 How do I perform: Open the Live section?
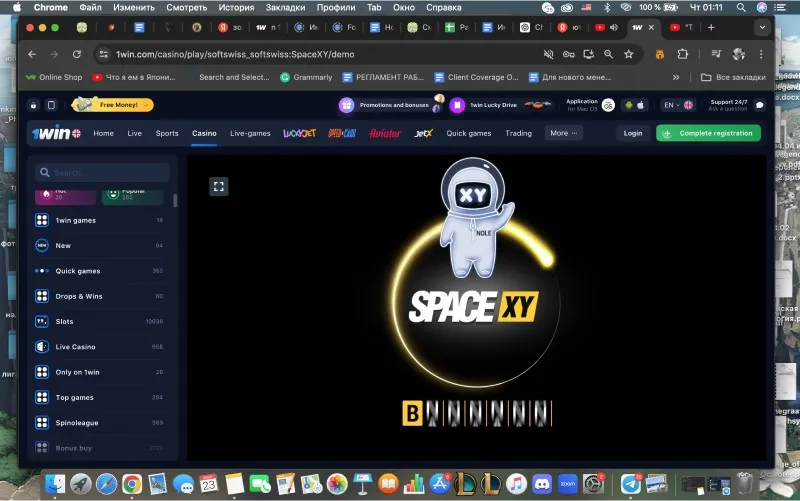click(x=135, y=133)
